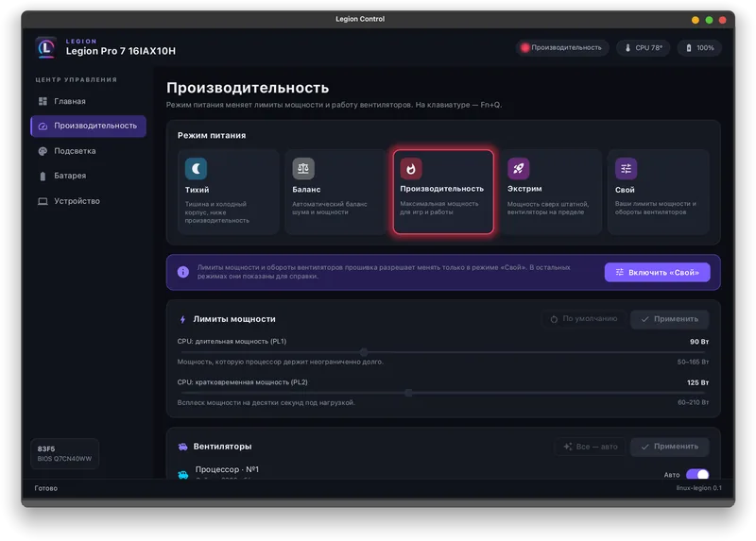Close the Legion Control window
The width and height of the screenshot is (756, 541).
[x=722, y=20]
